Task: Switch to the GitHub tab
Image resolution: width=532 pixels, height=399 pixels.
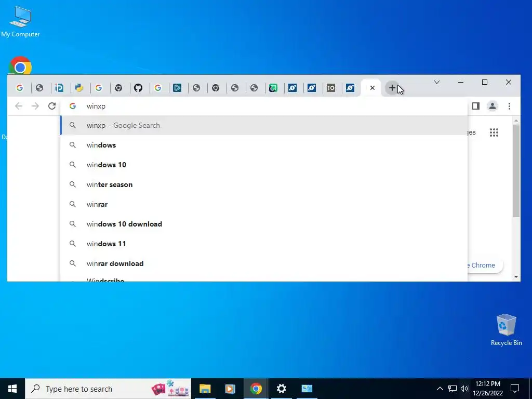Action: click(x=138, y=88)
